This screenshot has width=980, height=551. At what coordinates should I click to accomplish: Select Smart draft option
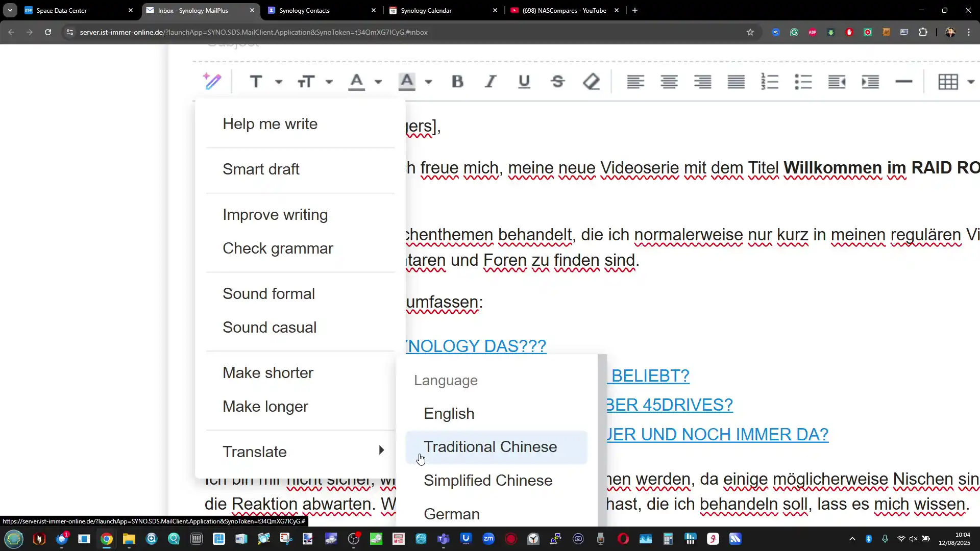point(300,169)
